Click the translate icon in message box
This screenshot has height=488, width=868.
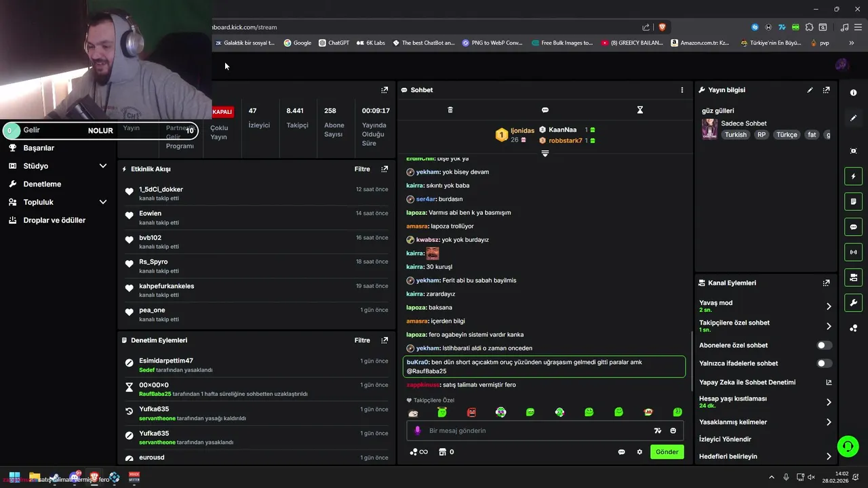click(657, 430)
